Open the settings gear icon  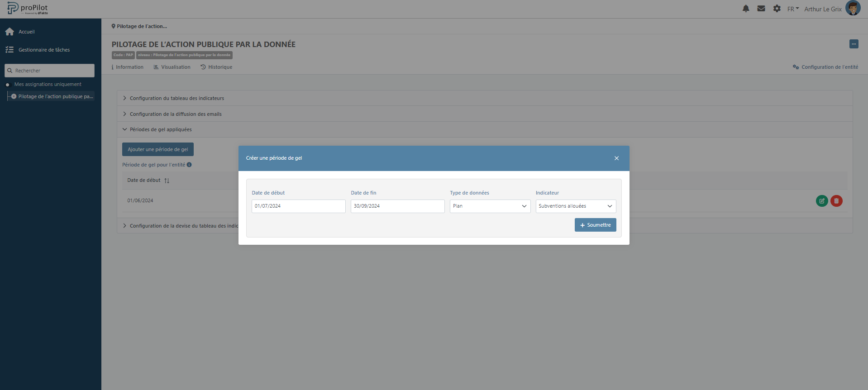coord(777,9)
